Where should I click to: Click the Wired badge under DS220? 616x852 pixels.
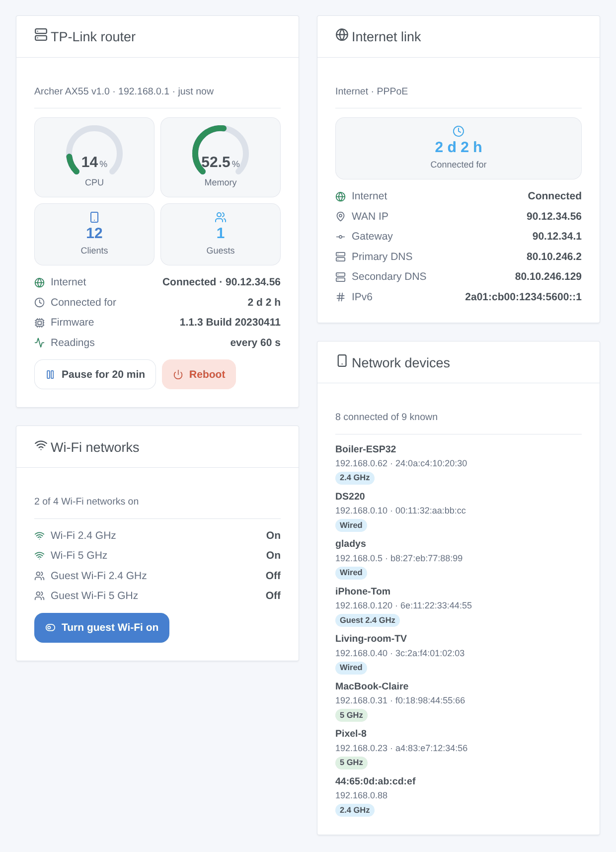point(351,525)
